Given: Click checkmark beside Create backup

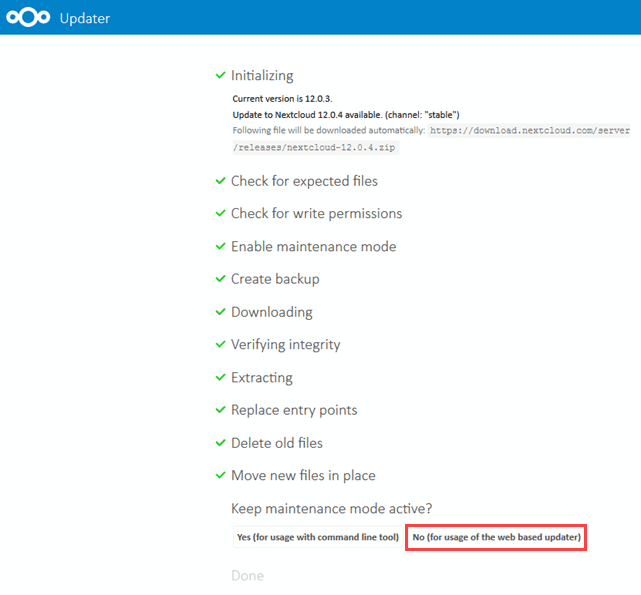Looking at the screenshot, I should point(220,278).
